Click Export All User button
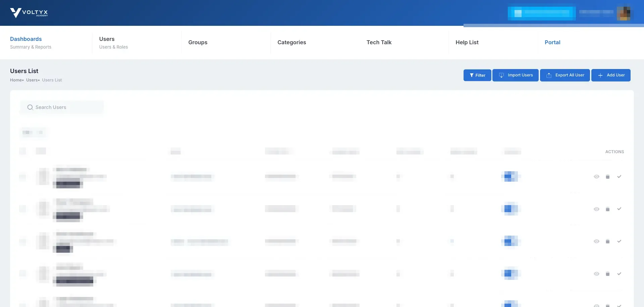This screenshot has height=307, width=644. [565, 75]
